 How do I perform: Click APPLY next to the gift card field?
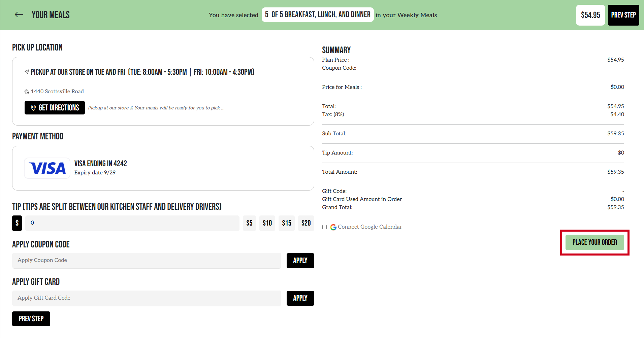[300, 298]
